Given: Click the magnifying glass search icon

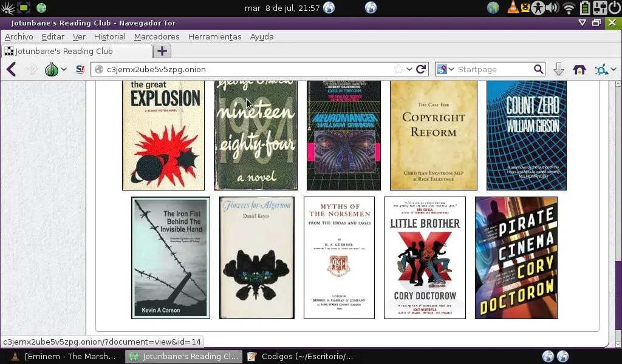Looking at the screenshot, I should point(538,69).
